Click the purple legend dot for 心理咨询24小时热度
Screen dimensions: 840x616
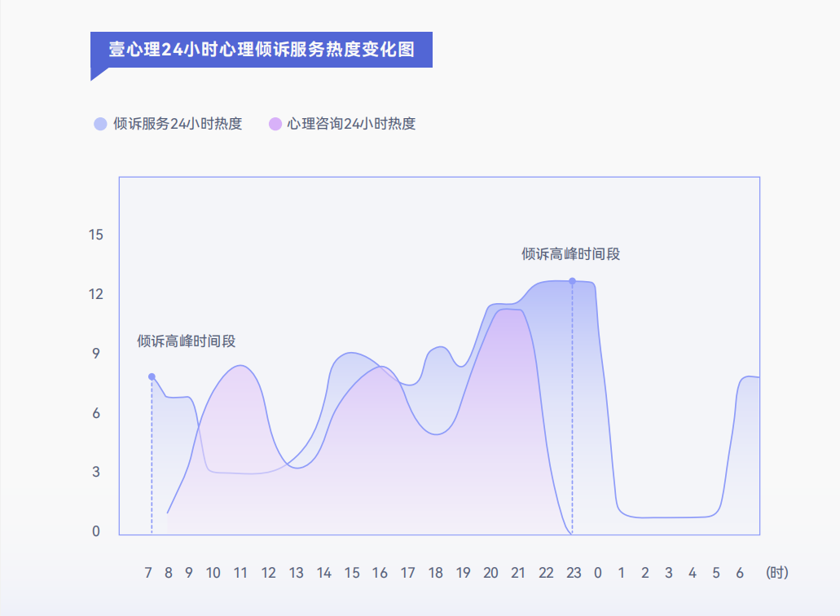click(x=275, y=124)
